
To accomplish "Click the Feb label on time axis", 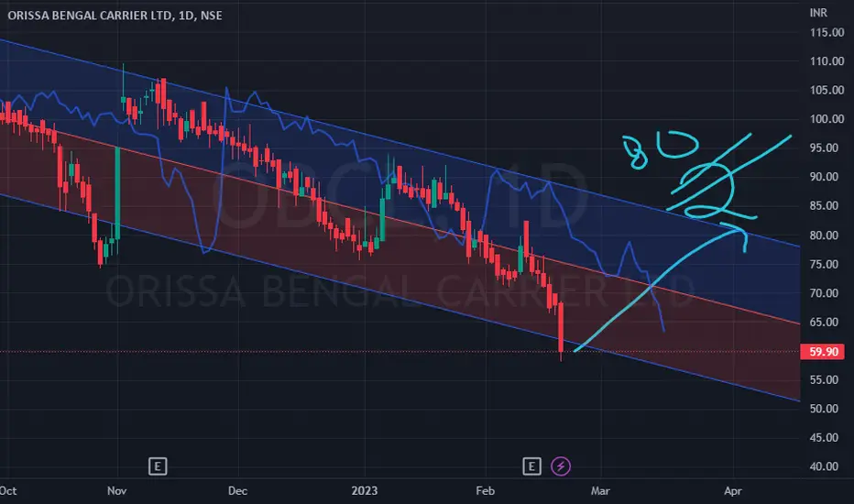I will point(486,491).
